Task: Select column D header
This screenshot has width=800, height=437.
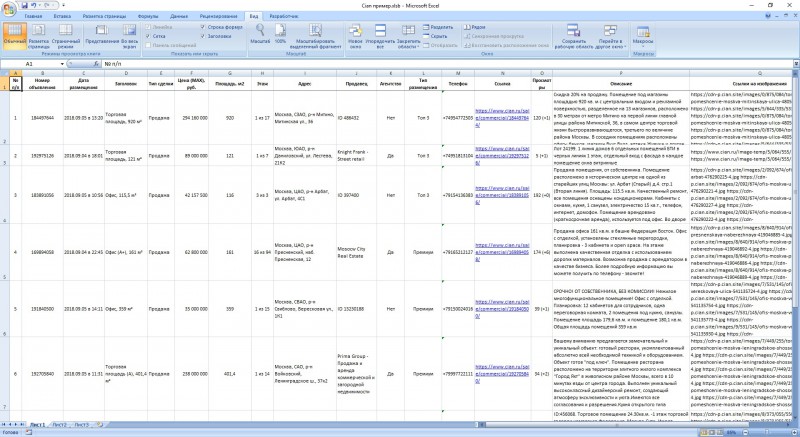Action: (126, 73)
